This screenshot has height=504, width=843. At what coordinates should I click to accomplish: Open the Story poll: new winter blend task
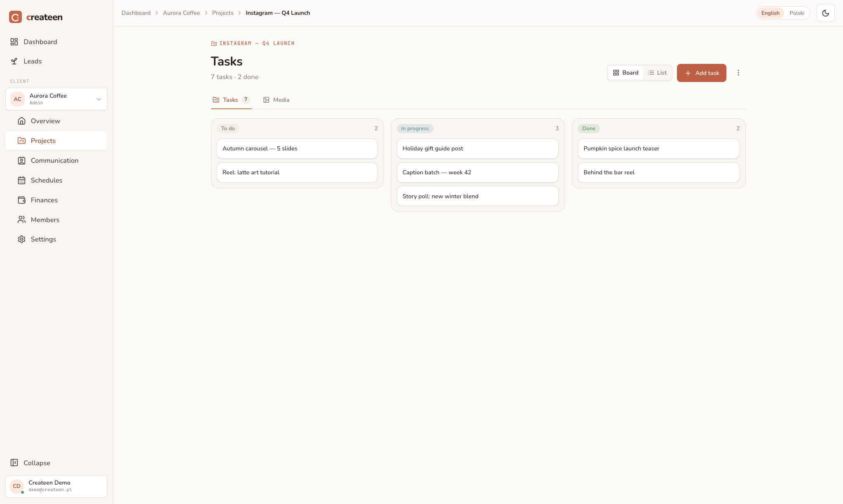pos(478,196)
